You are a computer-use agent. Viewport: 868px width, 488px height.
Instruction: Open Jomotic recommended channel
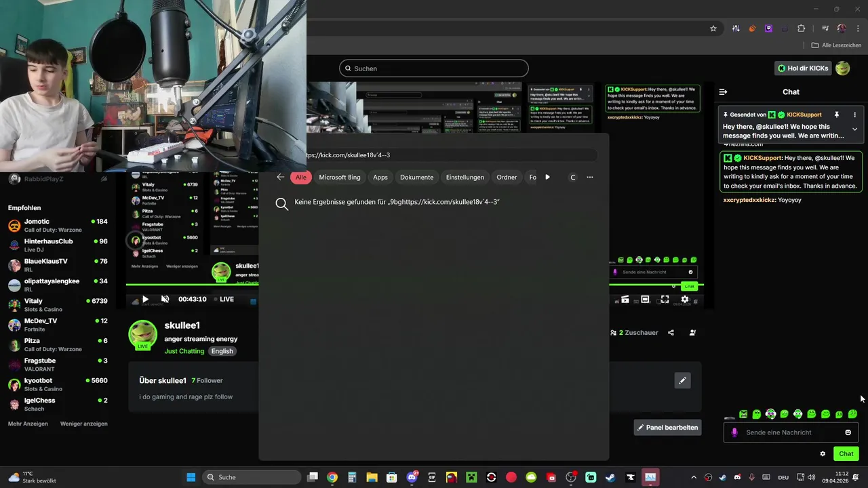coord(58,226)
